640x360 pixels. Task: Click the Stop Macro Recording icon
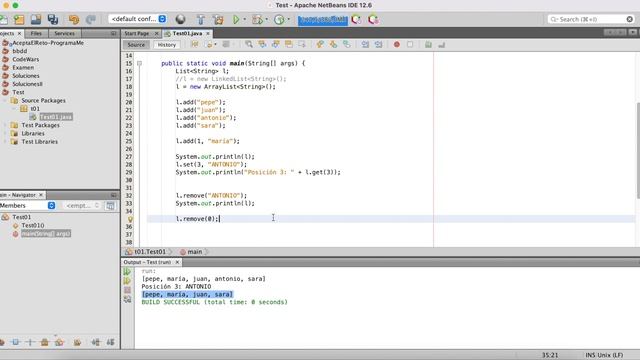pos(410,44)
